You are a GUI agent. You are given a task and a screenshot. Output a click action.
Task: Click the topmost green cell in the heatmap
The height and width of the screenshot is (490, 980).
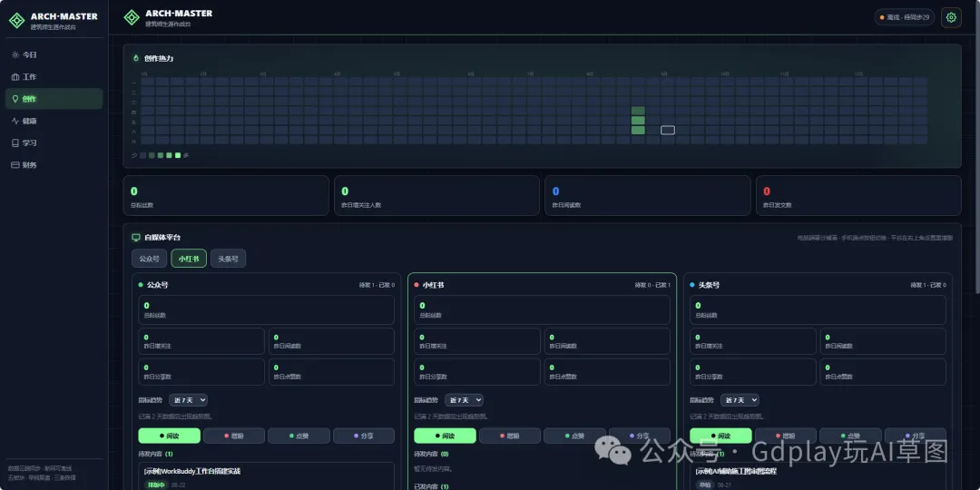coord(638,111)
